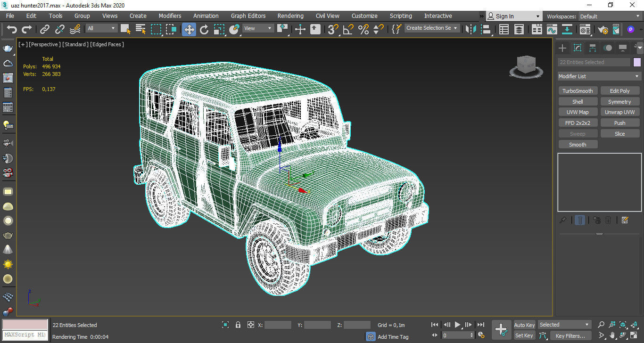Activate the Select and Move tool

pyautogui.click(x=189, y=29)
